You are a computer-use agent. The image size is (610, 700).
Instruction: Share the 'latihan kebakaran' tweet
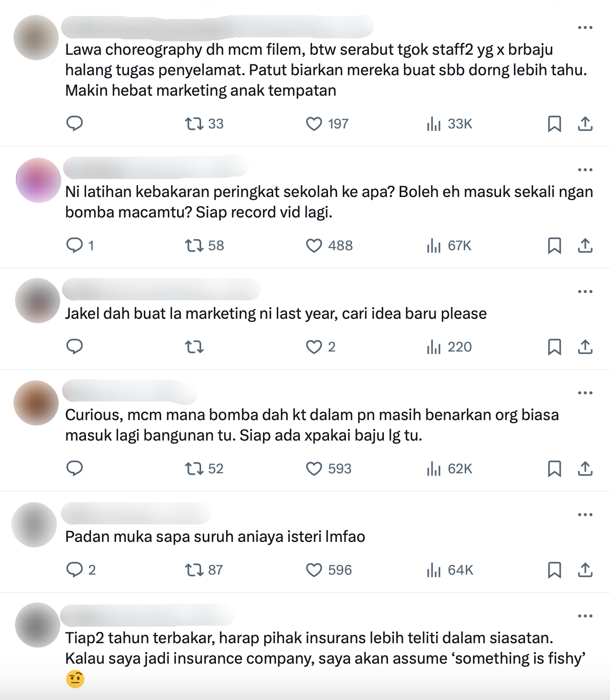pyautogui.click(x=585, y=246)
